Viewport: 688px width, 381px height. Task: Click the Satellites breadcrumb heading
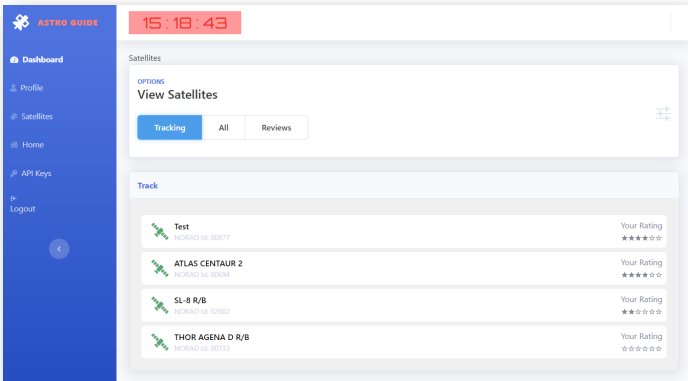pyautogui.click(x=145, y=58)
